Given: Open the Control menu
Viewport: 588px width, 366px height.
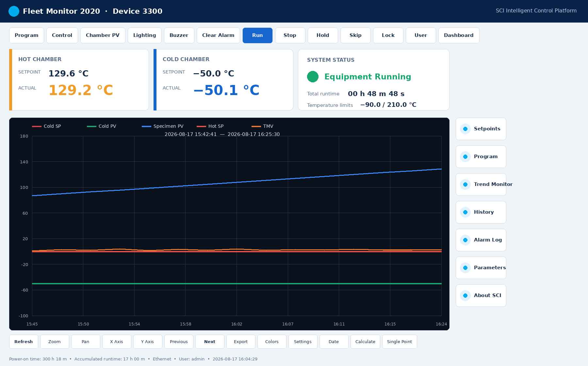Looking at the screenshot, I should [x=62, y=35].
